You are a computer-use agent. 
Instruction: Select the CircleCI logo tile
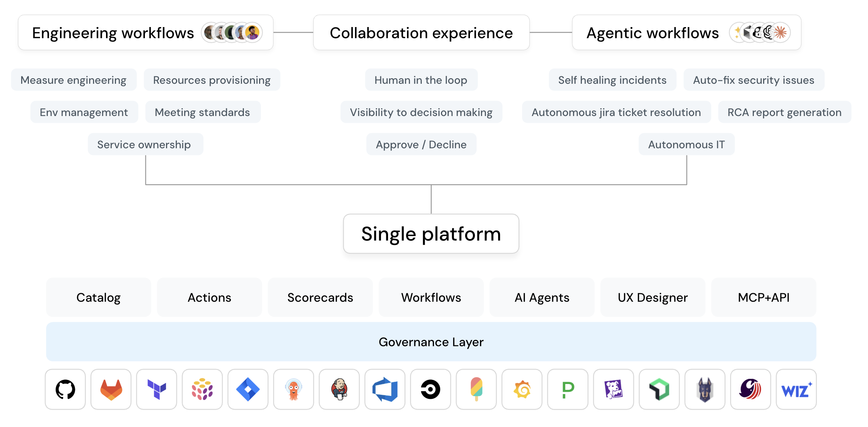[431, 389]
